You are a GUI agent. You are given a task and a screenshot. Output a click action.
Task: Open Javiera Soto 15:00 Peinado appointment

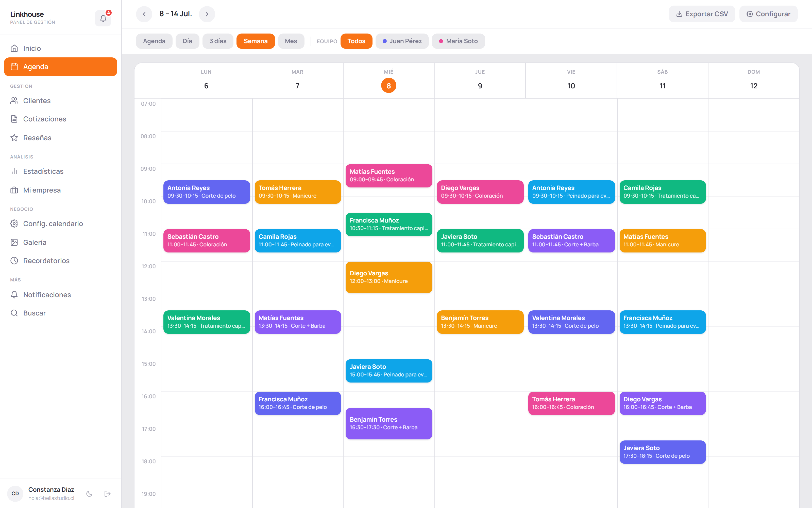pos(389,371)
